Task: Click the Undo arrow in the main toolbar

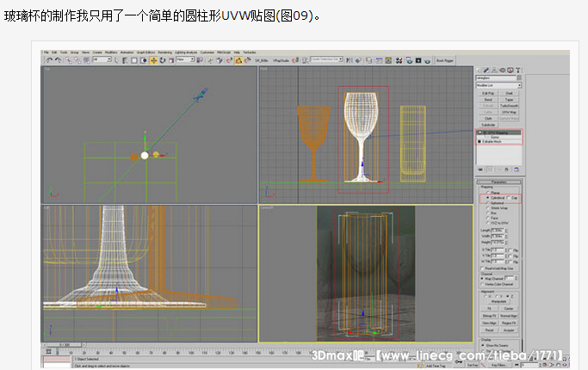Action: (x=49, y=60)
